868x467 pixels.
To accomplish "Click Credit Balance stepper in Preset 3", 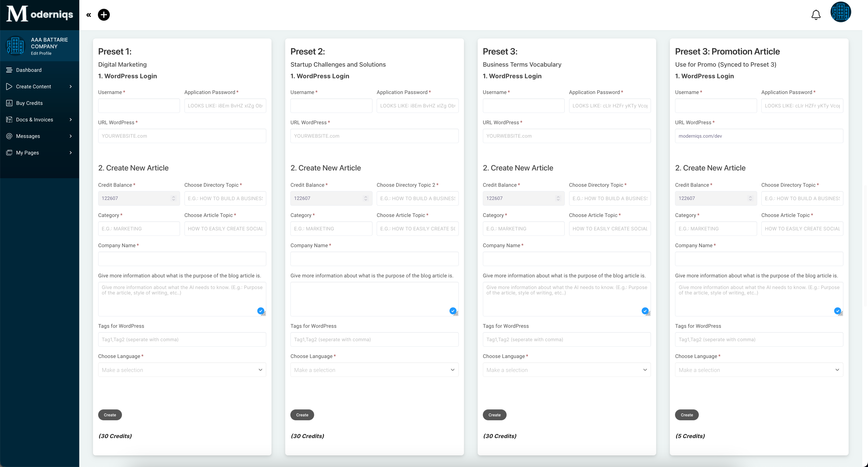I will click(558, 198).
